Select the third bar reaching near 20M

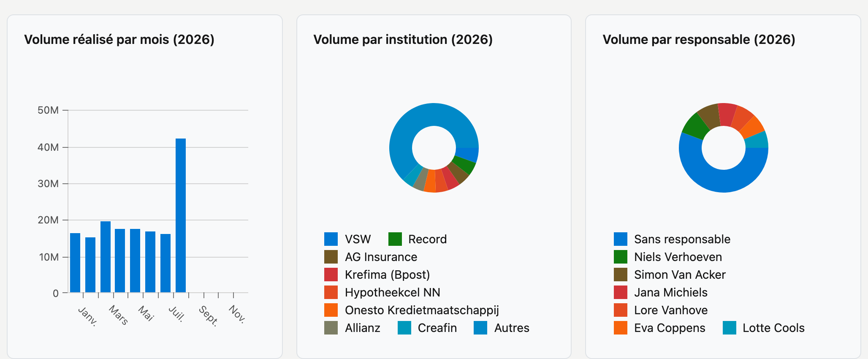(x=106, y=257)
